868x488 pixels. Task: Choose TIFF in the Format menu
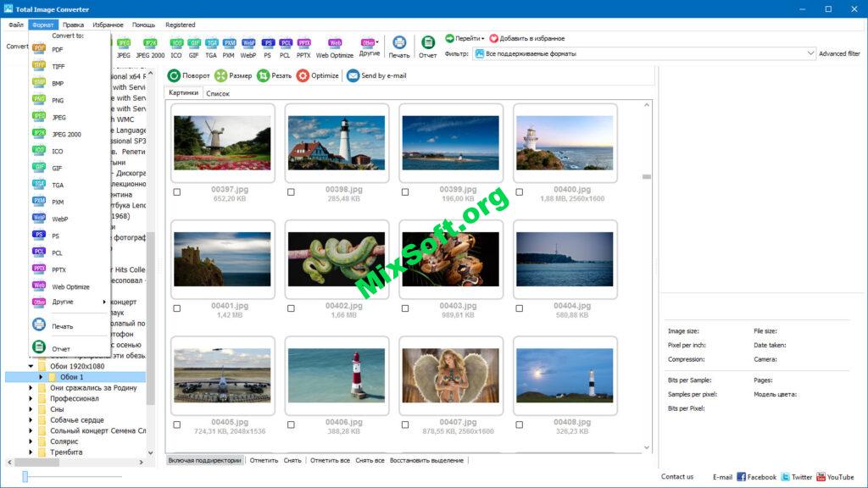pos(70,66)
